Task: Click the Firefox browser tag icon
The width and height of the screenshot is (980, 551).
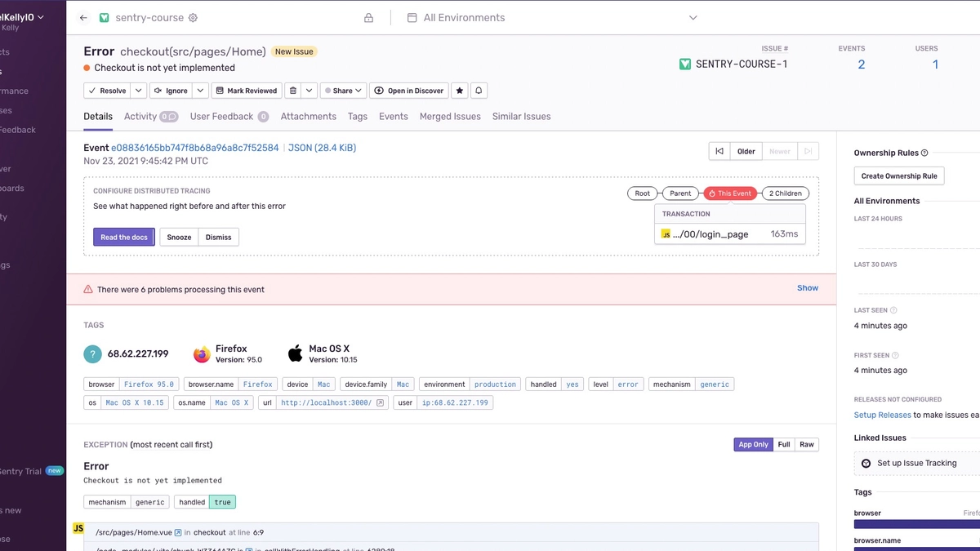Action: click(x=201, y=353)
